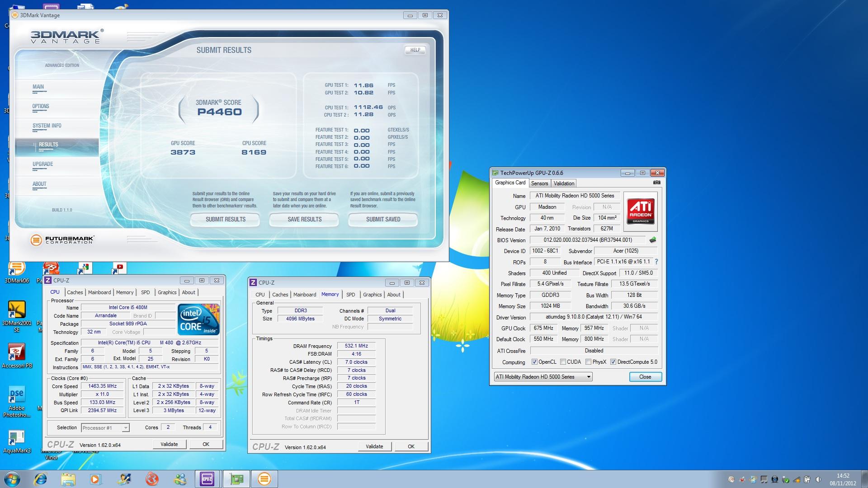Open the Caches tab in left CPU-Z window

coord(75,292)
